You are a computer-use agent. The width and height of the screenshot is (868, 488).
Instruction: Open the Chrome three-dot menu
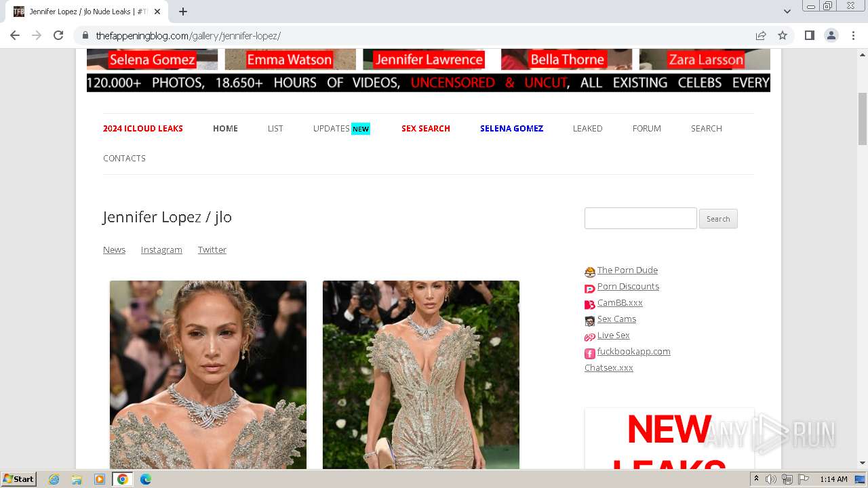click(853, 35)
